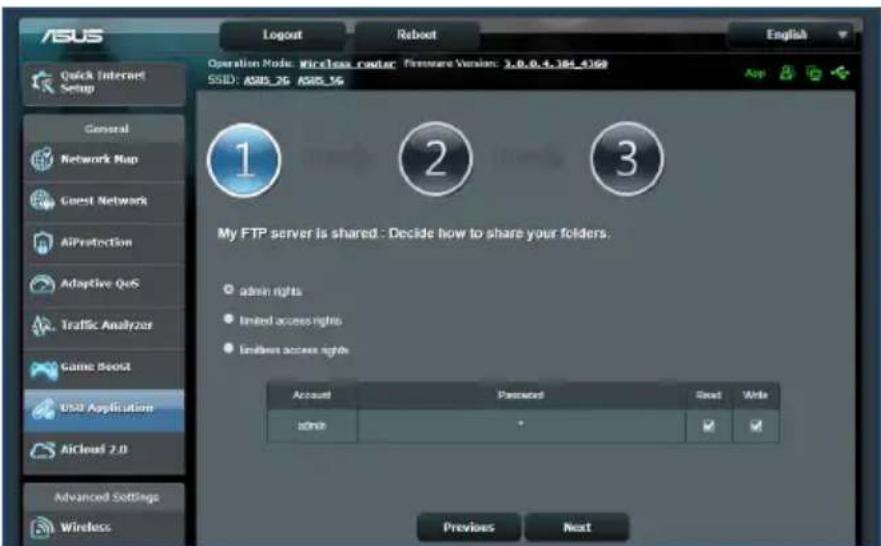The height and width of the screenshot is (546, 881).
Task: Go to wizard step 1 circle
Action: 244,160
